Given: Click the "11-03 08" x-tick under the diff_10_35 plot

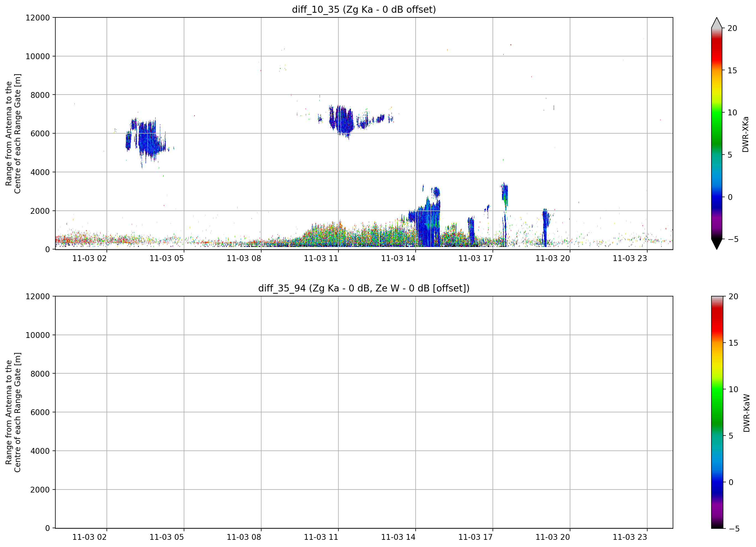Looking at the screenshot, I should (x=244, y=259).
